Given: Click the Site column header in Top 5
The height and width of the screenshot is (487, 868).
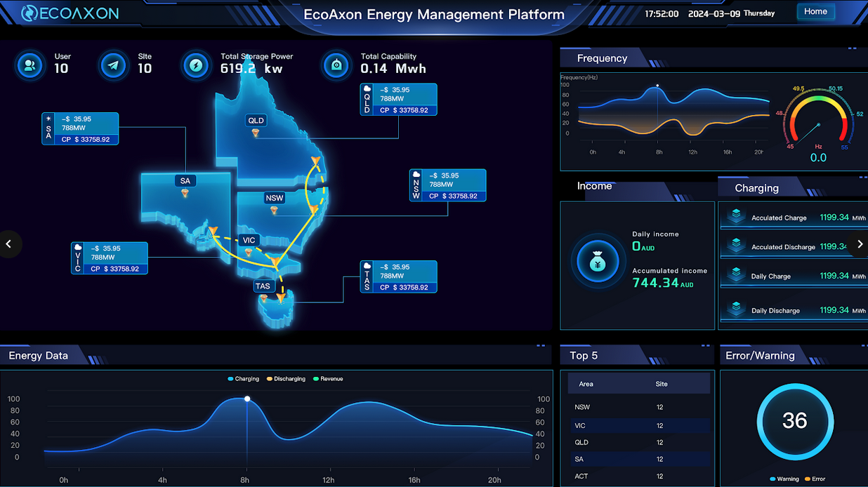Looking at the screenshot, I should tap(662, 384).
